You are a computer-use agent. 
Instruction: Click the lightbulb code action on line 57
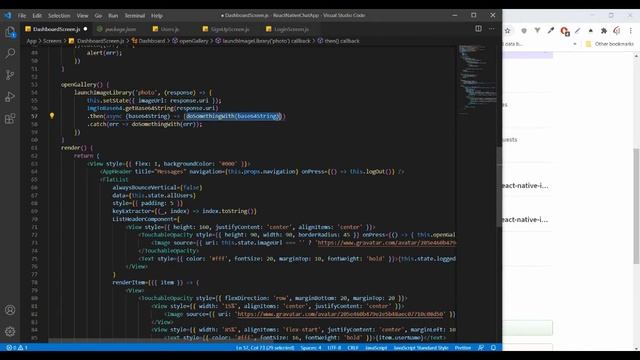[52, 116]
